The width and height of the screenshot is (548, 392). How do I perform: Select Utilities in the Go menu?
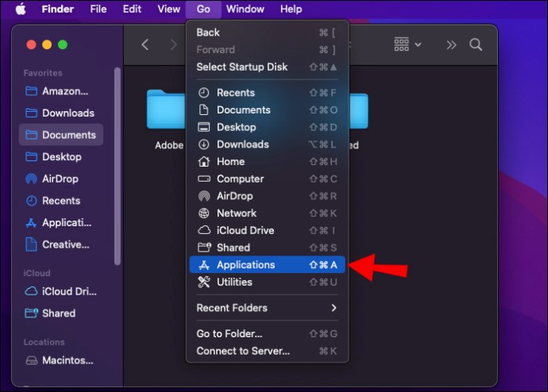point(234,282)
